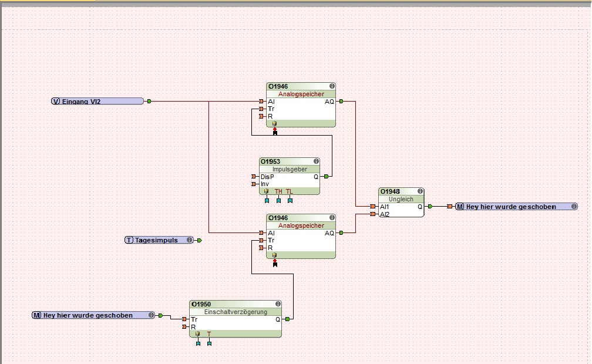Click the output connector of Eingang VI2
The width and height of the screenshot is (592, 364).
pyautogui.click(x=149, y=101)
